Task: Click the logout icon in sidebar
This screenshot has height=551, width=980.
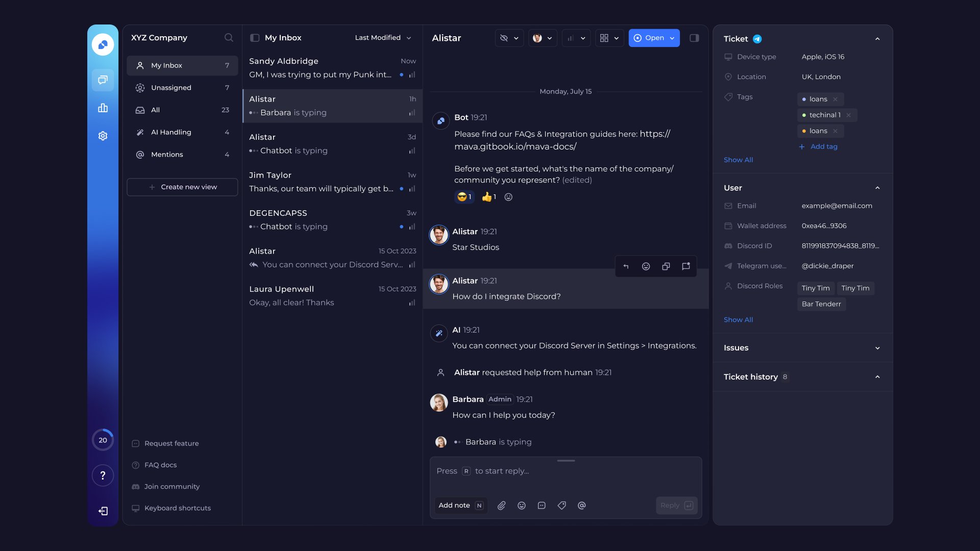Action: point(103,511)
